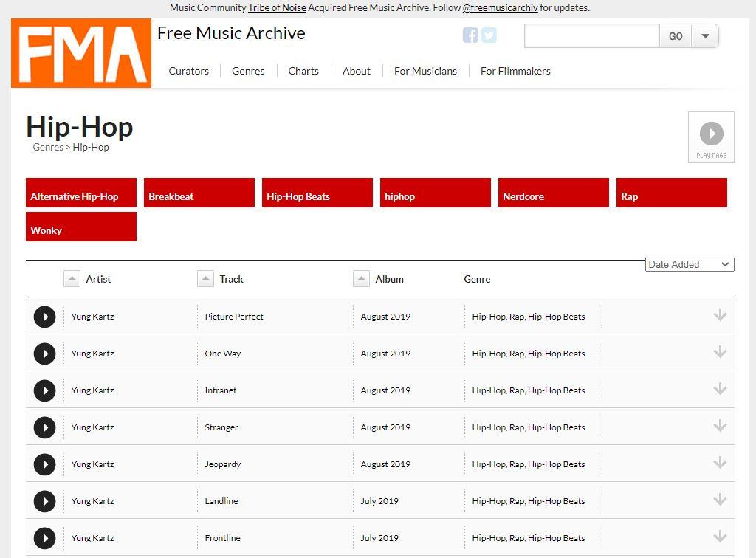Click the Play Page button
The height and width of the screenshot is (558, 756).
point(711,137)
